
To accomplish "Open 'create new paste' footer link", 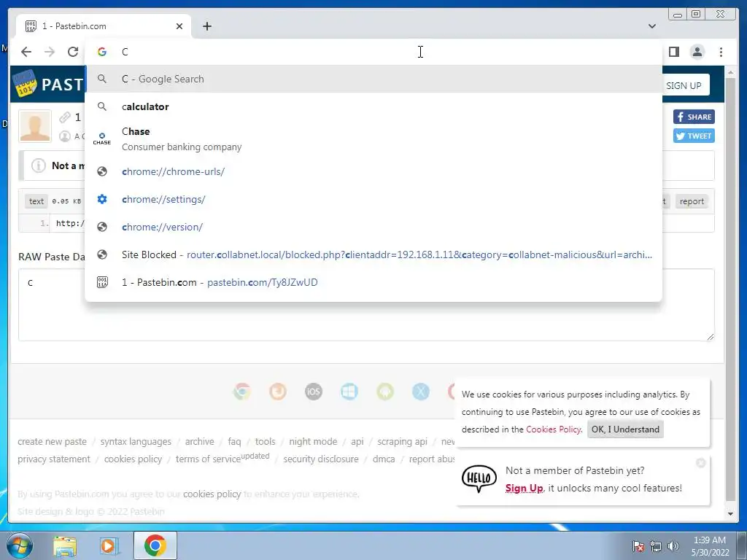I will (52, 441).
